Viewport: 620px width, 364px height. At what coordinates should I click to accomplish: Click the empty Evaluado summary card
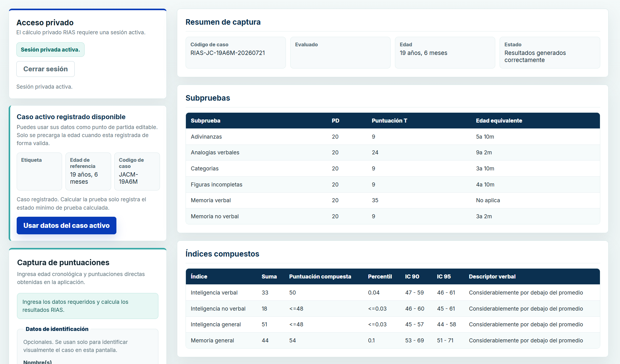tap(340, 52)
